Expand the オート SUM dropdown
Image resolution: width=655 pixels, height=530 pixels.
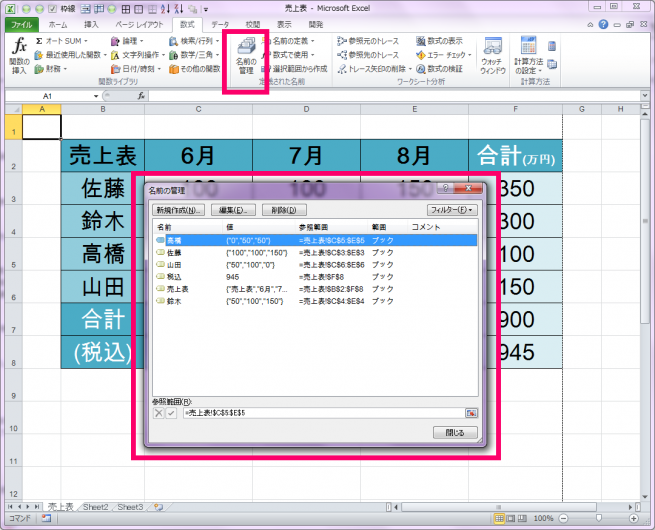coord(88,41)
